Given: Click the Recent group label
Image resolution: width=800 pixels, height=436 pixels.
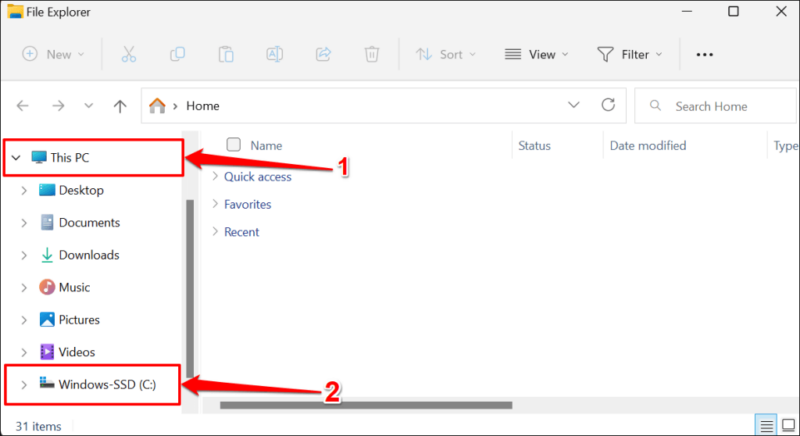Looking at the screenshot, I should click(241, 232).
